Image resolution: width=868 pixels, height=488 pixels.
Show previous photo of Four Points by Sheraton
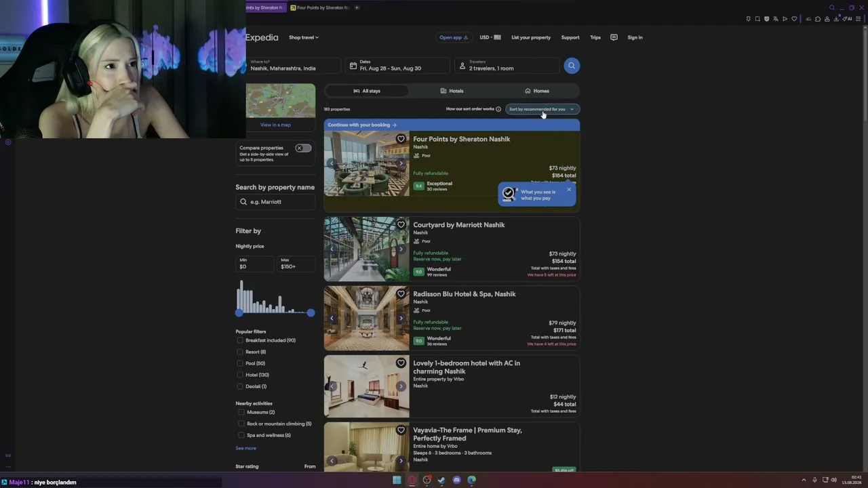click(x=332, y=163)
